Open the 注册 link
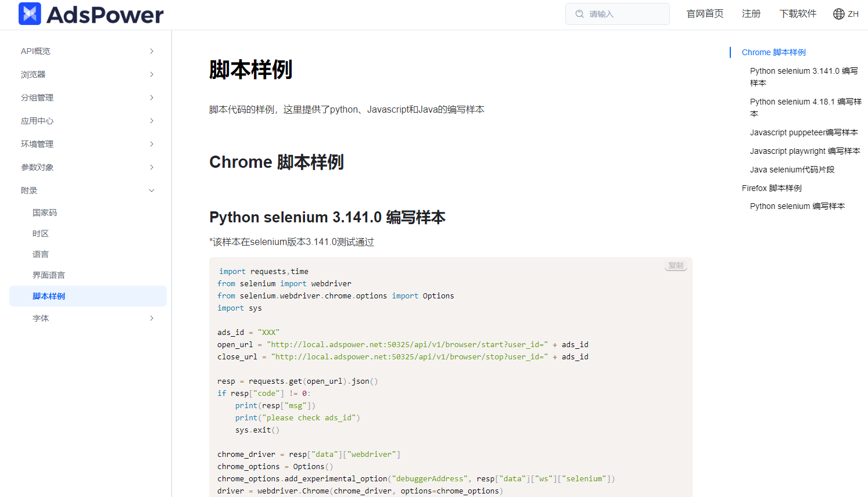The height and width of the screenshot is (497, 868). point(751,14)
